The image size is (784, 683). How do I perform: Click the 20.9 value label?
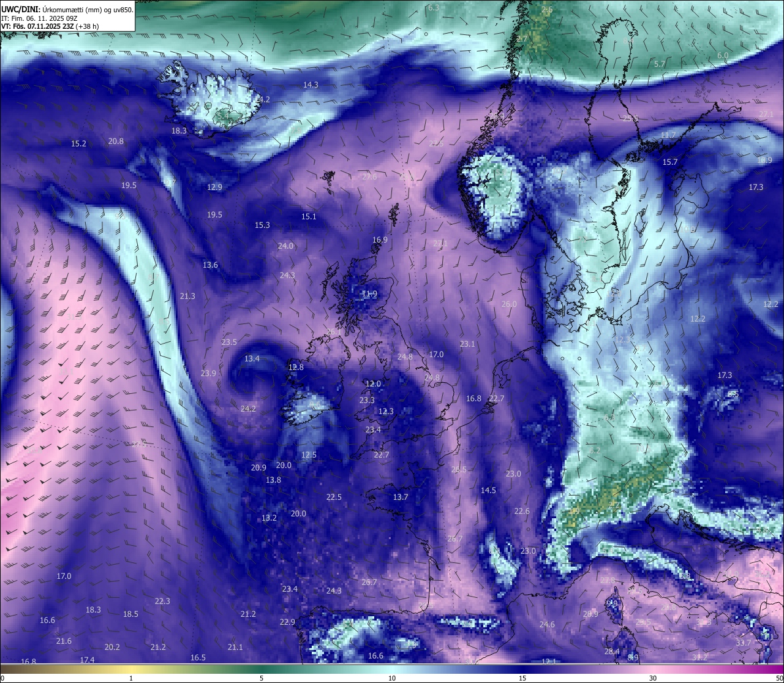coord(258,467)
